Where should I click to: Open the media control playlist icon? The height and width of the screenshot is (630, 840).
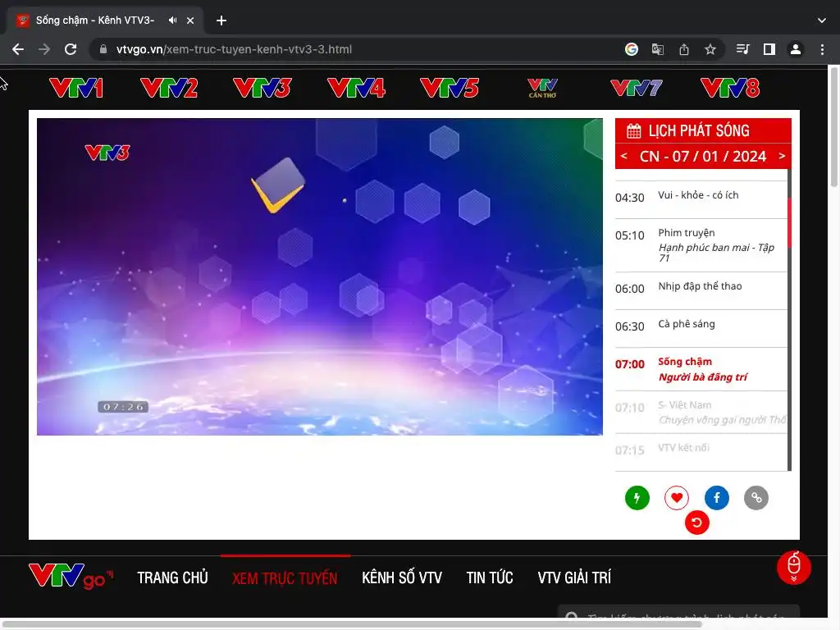[x=742, y=49]
